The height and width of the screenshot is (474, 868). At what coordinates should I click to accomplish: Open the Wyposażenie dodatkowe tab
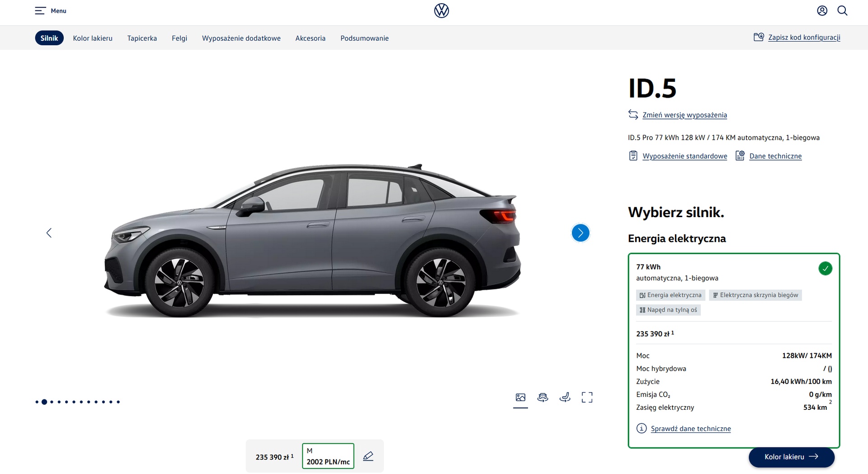(x=241, y=38)
